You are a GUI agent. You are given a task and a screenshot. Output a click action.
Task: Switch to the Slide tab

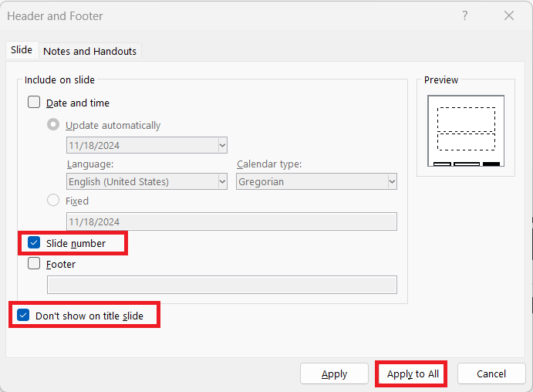(22, 50)
